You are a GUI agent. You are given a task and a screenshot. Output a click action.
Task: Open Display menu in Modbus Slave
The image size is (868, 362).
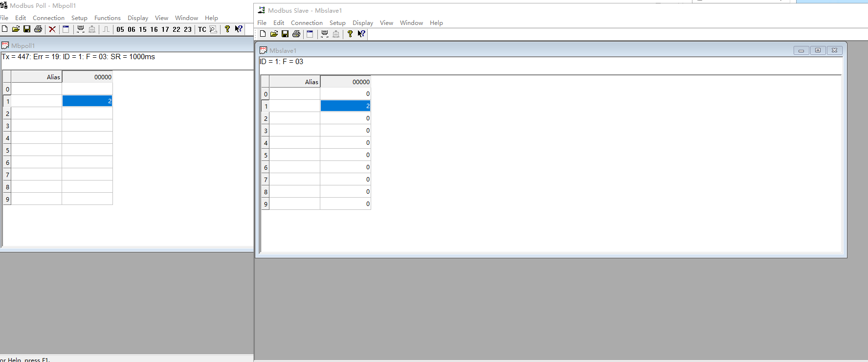[362, 23]
